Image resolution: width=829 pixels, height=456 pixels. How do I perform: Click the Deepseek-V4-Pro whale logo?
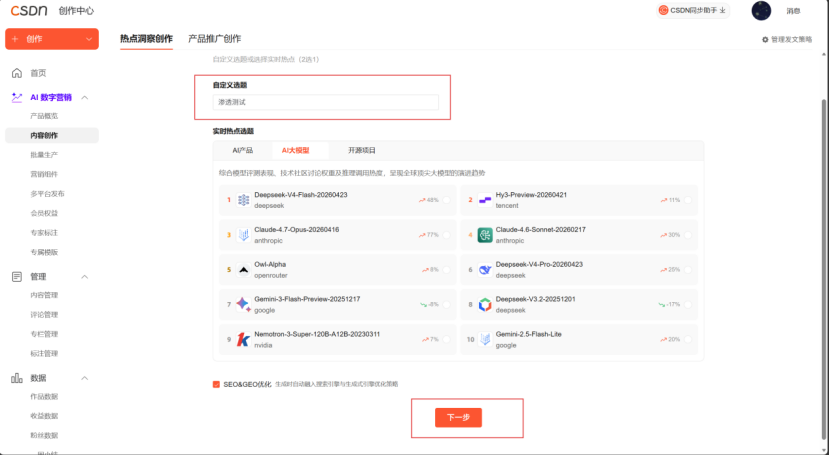(485, 270)
